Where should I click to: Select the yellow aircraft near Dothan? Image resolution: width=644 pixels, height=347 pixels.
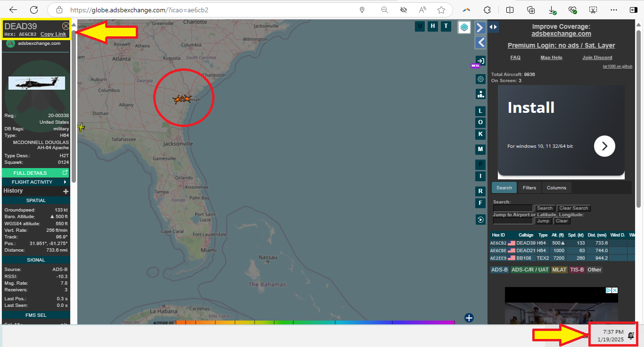(x=81, y=127)
